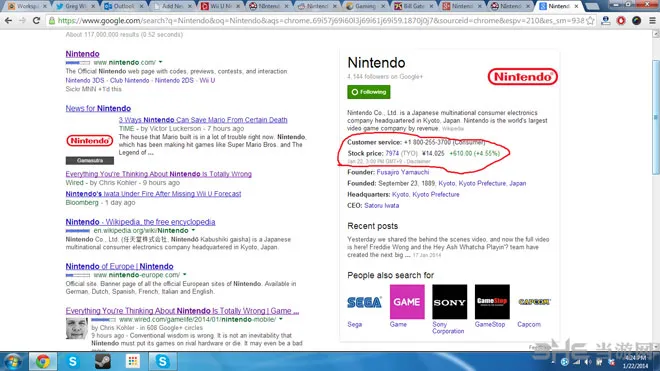The image size is (660, 371).
Task: Open stock ticker 7974 link
Action: click(x=392, y=153)
